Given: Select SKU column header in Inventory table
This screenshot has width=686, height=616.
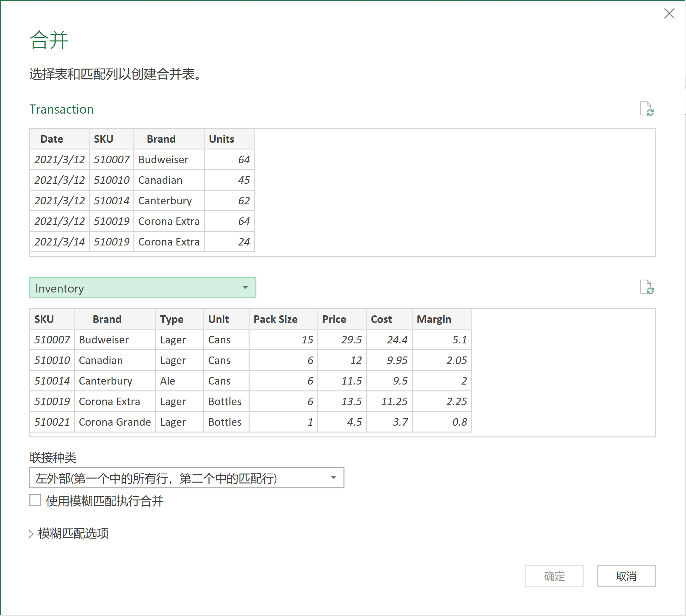Looking at the screenshot, I should point(44,319).
